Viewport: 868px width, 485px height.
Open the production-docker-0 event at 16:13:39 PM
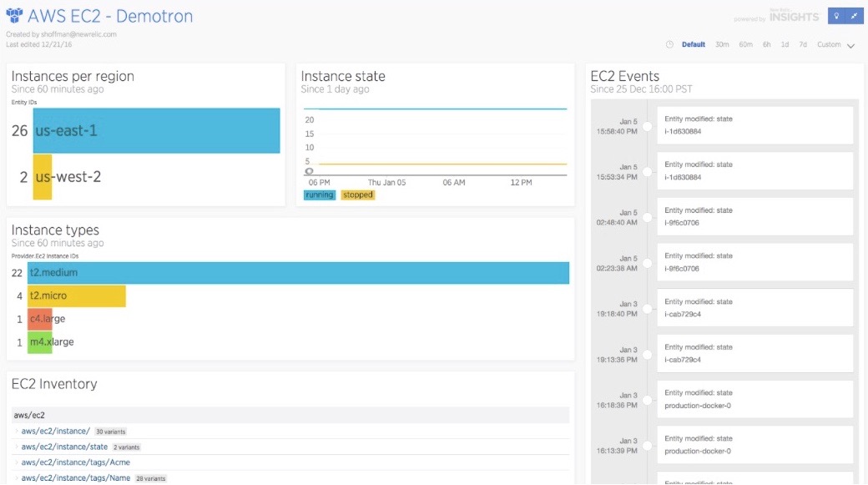(x=754, y=445)
